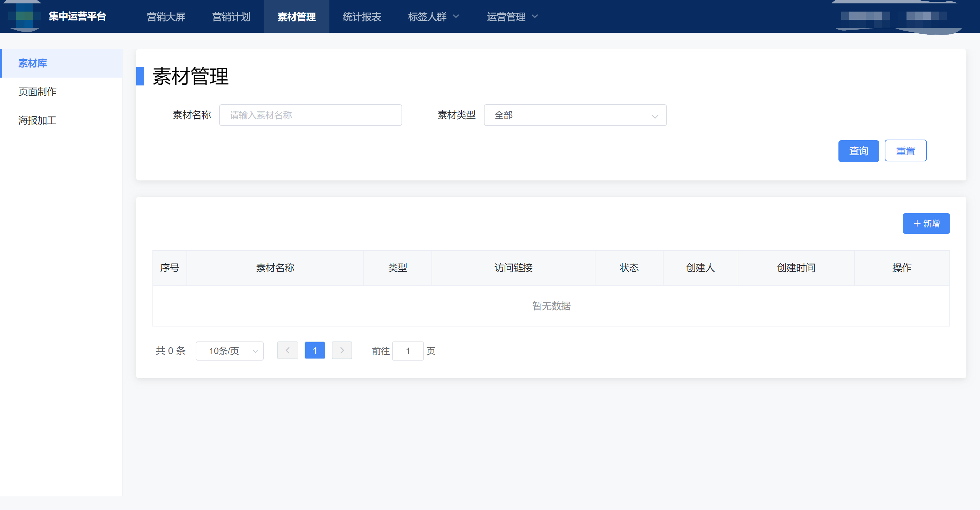The height and width of the screenshot is (510, 980).
Task: Click the platform logo icon
Action: [24, 16]
